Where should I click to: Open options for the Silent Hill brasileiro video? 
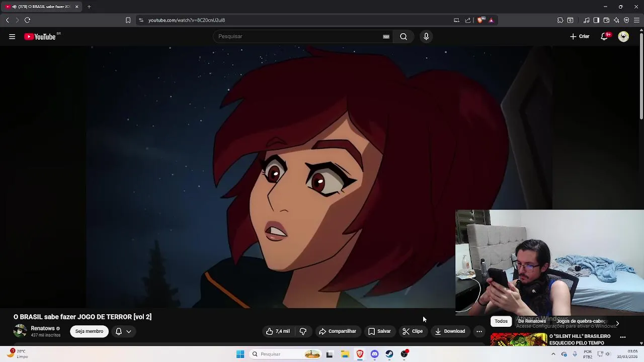click(x=623, y=337)
